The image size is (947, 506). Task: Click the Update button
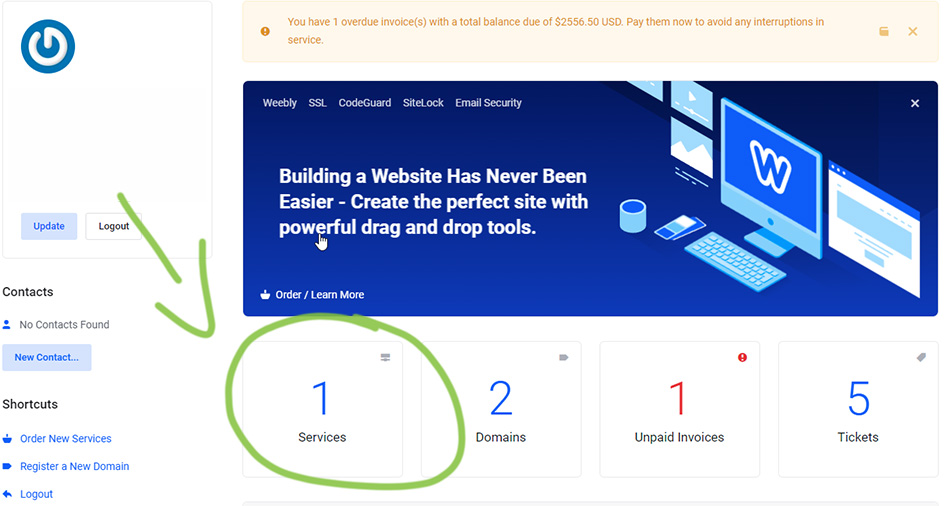(x=49, y=226)
